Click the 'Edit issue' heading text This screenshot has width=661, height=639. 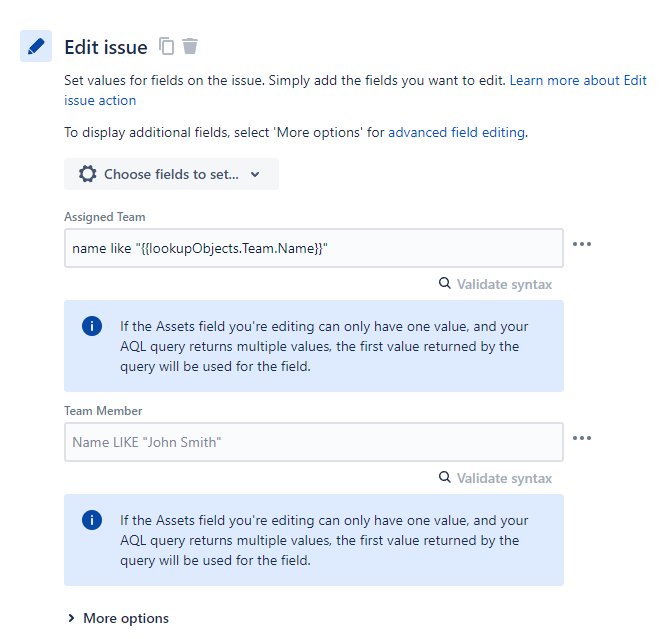pyautogui.click(x=106, y=47)
